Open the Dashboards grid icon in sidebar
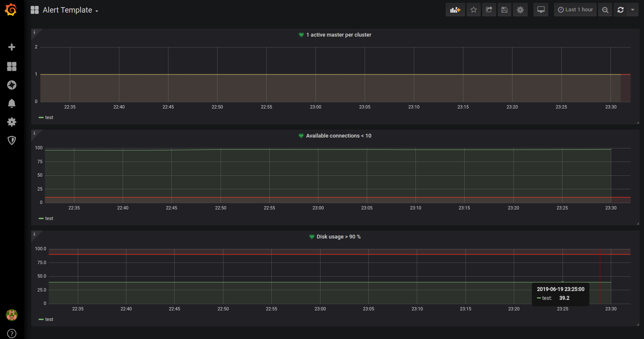 click(x=12, y=66)
